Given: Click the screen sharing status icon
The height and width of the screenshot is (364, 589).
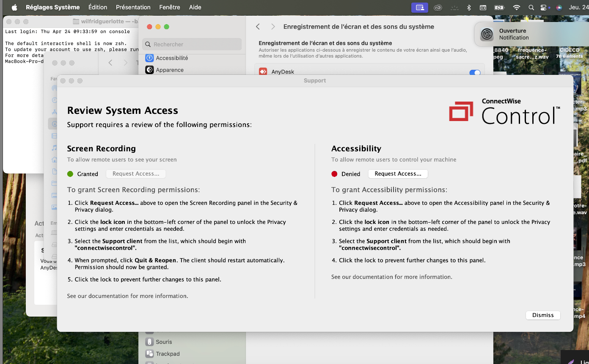Looking at the screenshot, I should click(419, 7).
